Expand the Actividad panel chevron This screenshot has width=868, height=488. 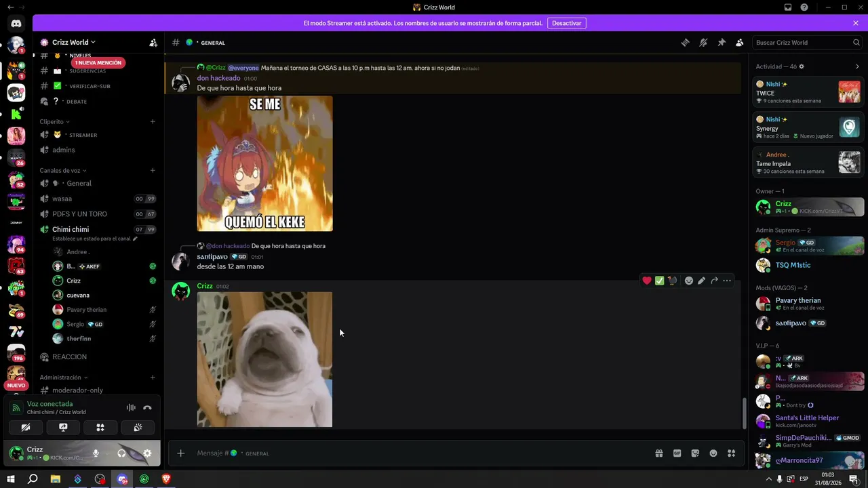pos(857,66)
